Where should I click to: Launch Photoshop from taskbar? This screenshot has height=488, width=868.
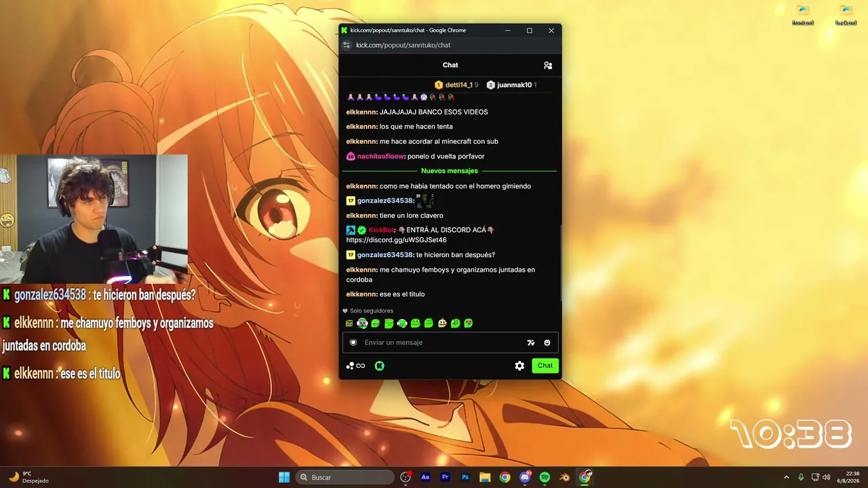coord(465,477)
